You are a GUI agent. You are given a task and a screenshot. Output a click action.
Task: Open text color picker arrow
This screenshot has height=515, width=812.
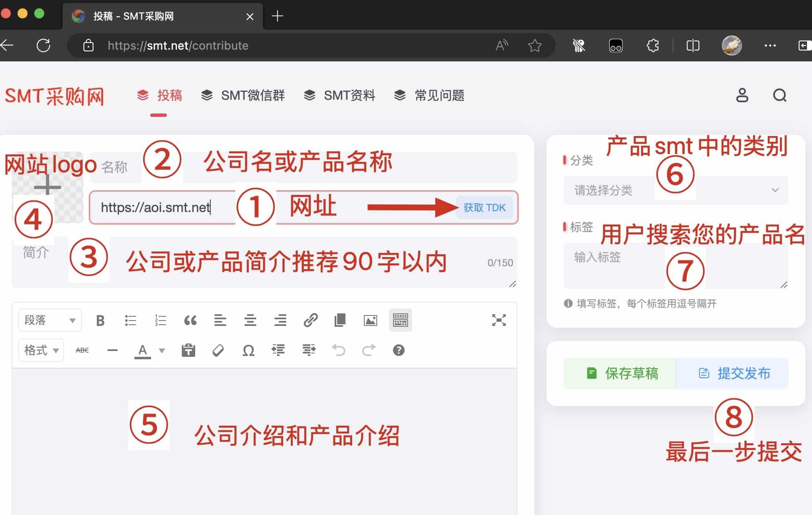point(162,351)
